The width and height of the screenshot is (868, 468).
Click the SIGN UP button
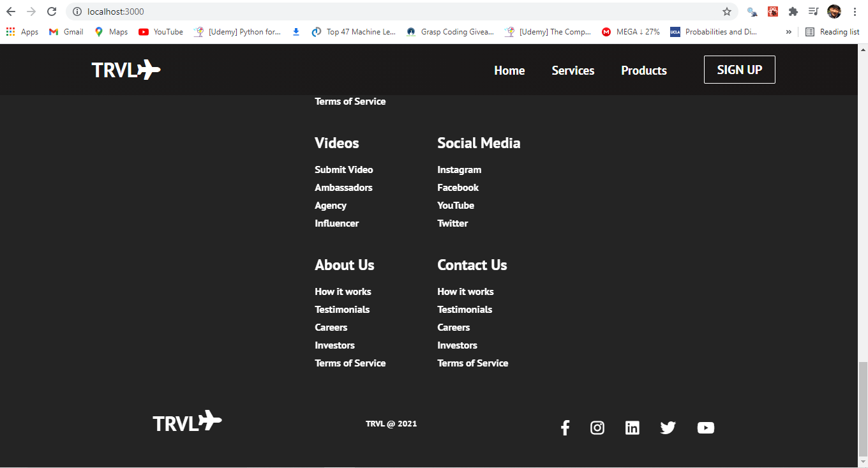click(x=739, y=70)
